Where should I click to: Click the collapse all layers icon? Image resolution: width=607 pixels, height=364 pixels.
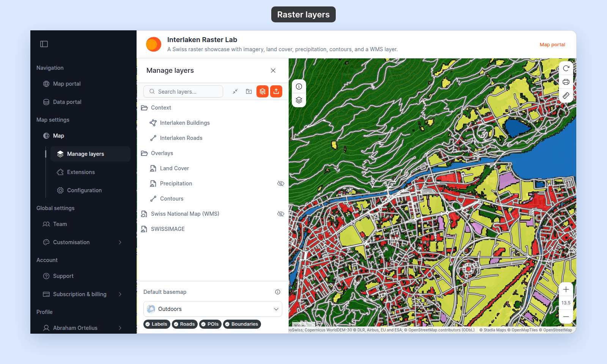click(x=235, y=91)
